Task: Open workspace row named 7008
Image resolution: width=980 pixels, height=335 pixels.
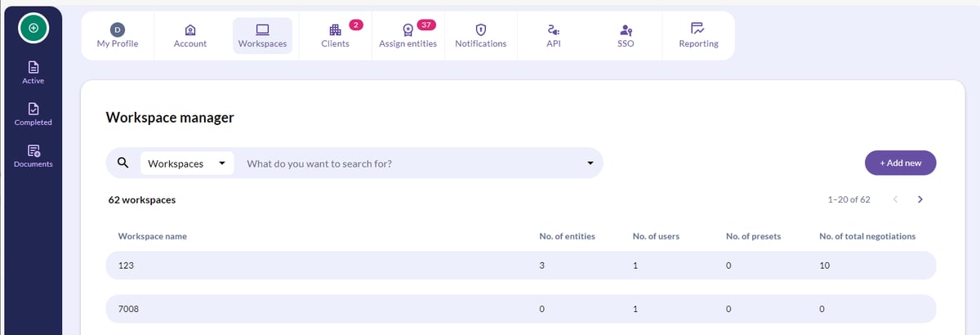Action: click(521, 309)
